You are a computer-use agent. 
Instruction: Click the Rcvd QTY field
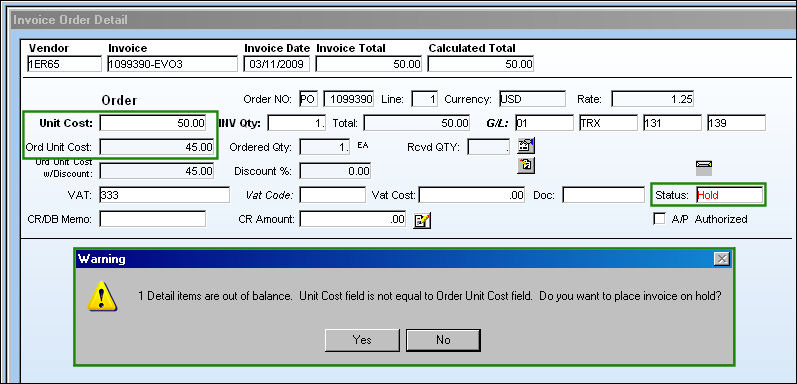pos(488,147)
